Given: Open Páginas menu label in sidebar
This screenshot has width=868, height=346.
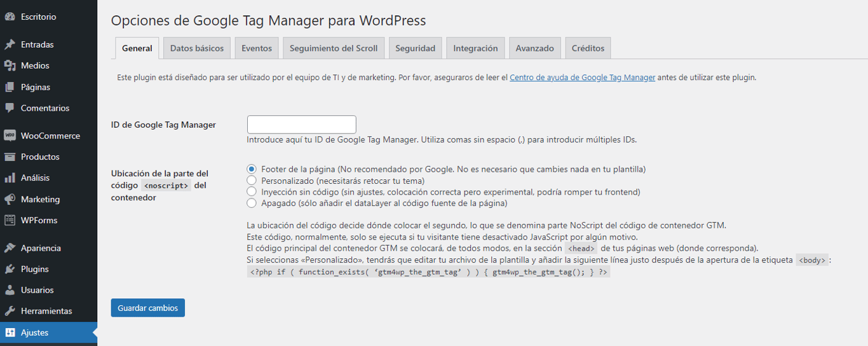Looking at the screenshot, I should pos(36,87).
